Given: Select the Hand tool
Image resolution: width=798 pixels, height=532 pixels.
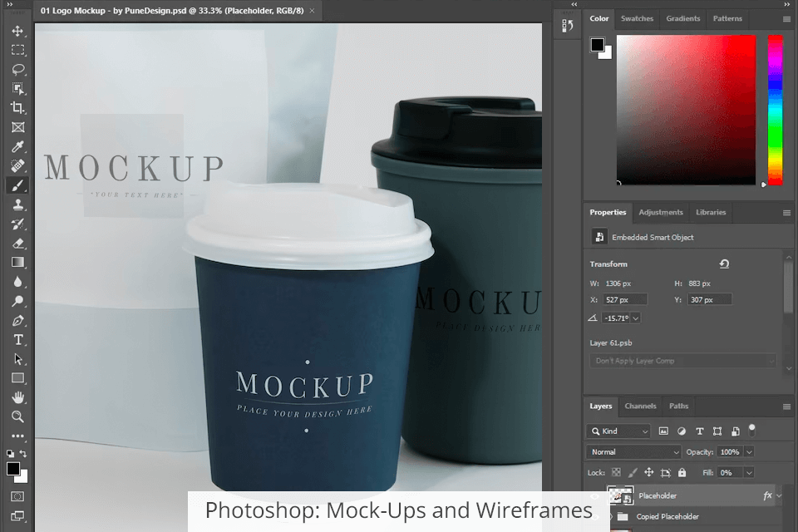Looking at the screenshot, I should (x=17, y=397).
